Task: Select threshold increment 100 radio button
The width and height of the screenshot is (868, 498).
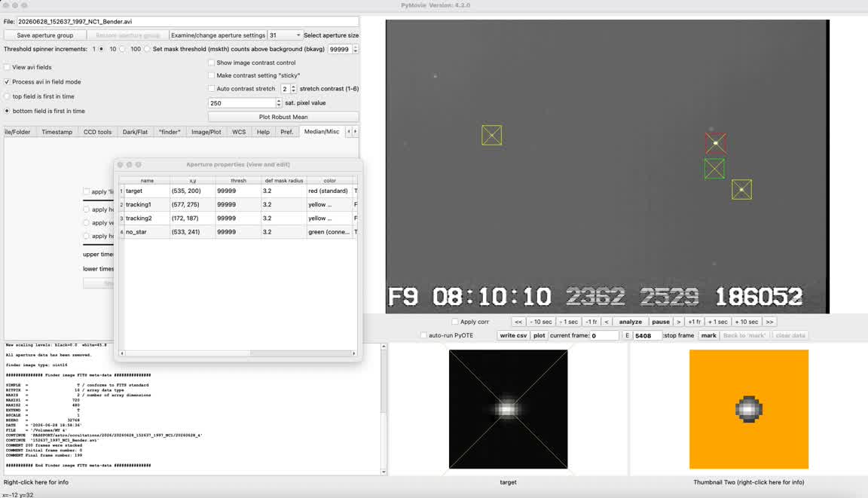Action: [147, 49]
